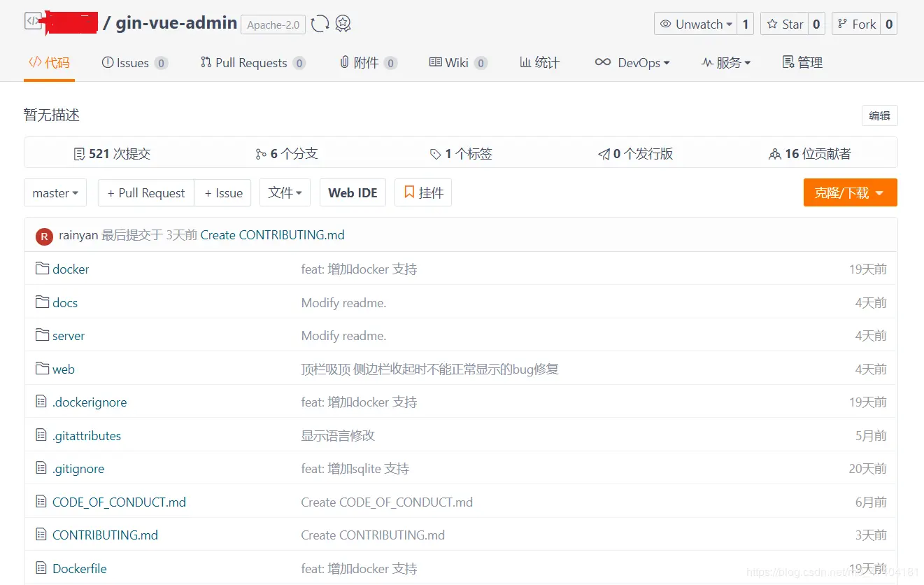Switch to the 代码 tab
The width and height of the screenshot is (924, 585).
point(49,62)
